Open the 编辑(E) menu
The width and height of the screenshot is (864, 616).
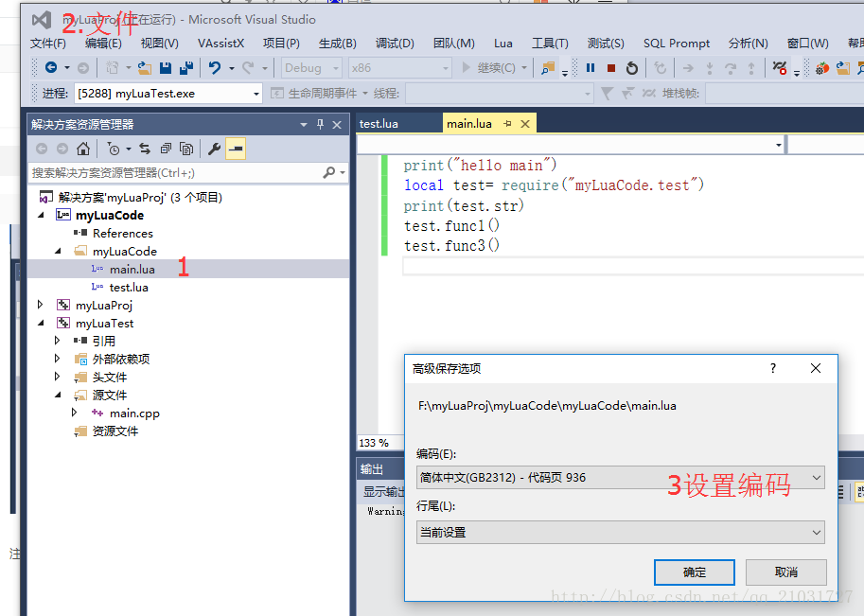pos(103,44)
